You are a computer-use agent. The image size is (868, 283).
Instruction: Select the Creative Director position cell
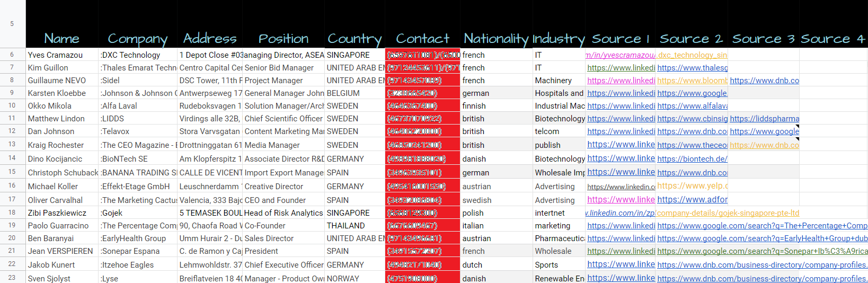click(284, 186)
